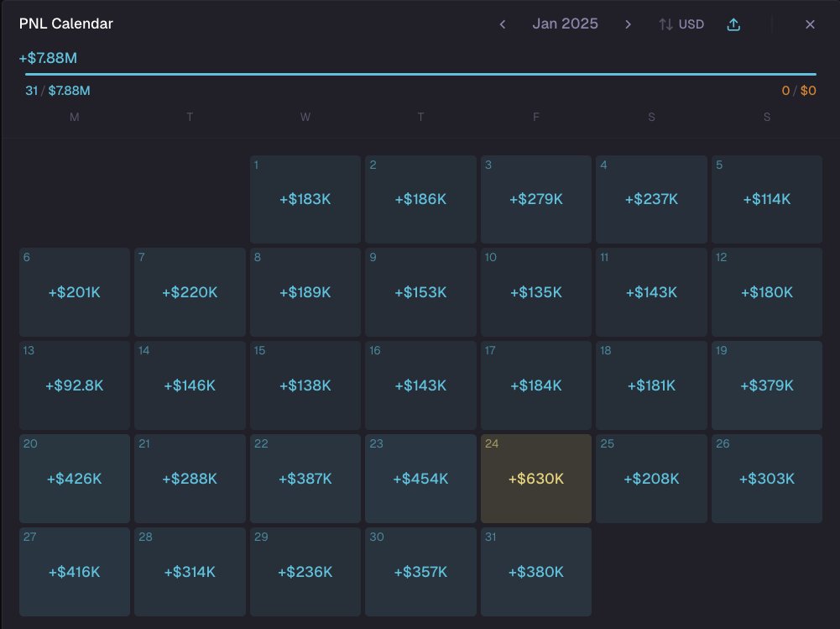This screenshot has width=840, height=629.
Task: Select day 5 cell with +$114K
Action: [x=767, y=200]
